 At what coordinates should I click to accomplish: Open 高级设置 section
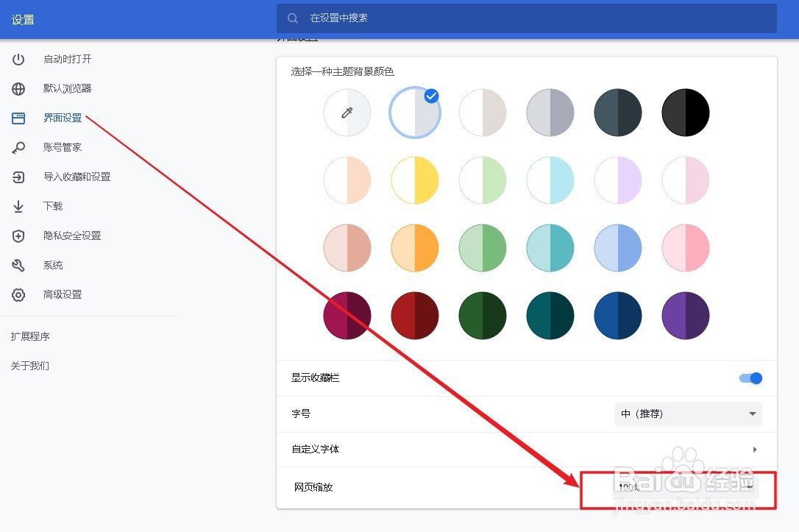pos(63,294)
